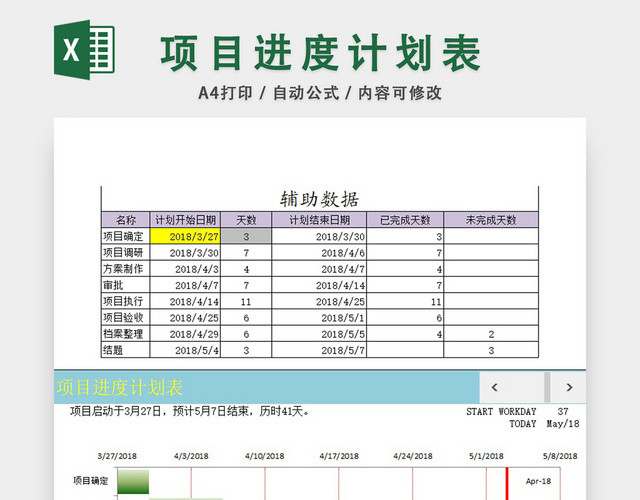Select end date cell 2018/4/6
This screenshot has width=640, height=500.
pyautogui.click(x=319, y=253)
